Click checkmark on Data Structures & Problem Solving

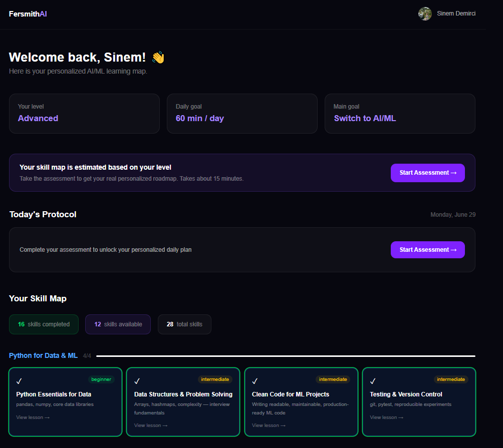[x=137, y=381]
